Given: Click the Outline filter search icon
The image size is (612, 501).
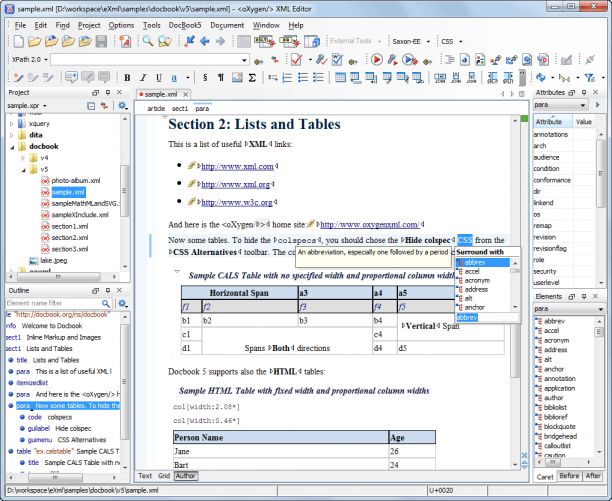Looking at the screenshot, I should [x=106, y=303].
